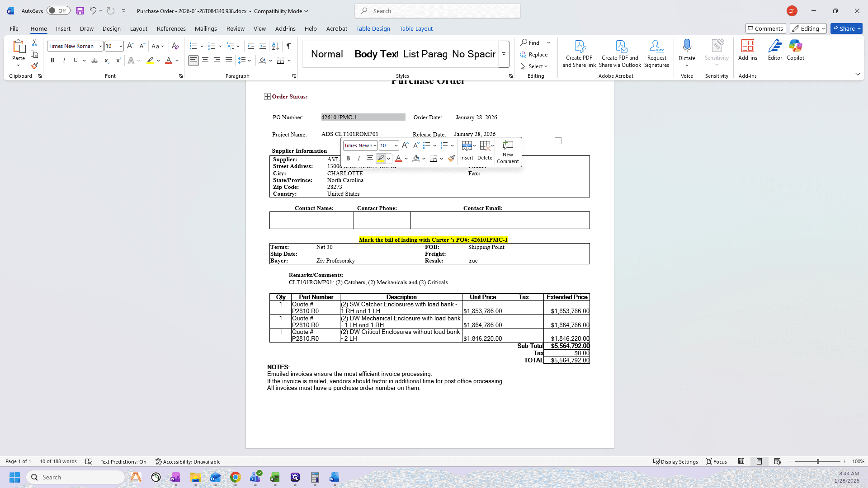Open Excel from the Windows taskbar

275,478
